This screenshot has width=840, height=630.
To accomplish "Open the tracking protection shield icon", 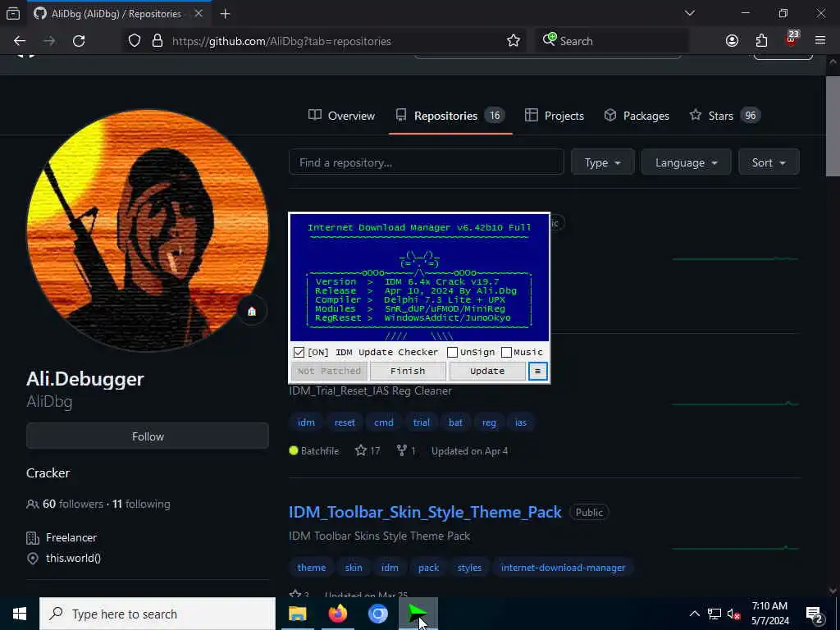I will click(135, 41).
